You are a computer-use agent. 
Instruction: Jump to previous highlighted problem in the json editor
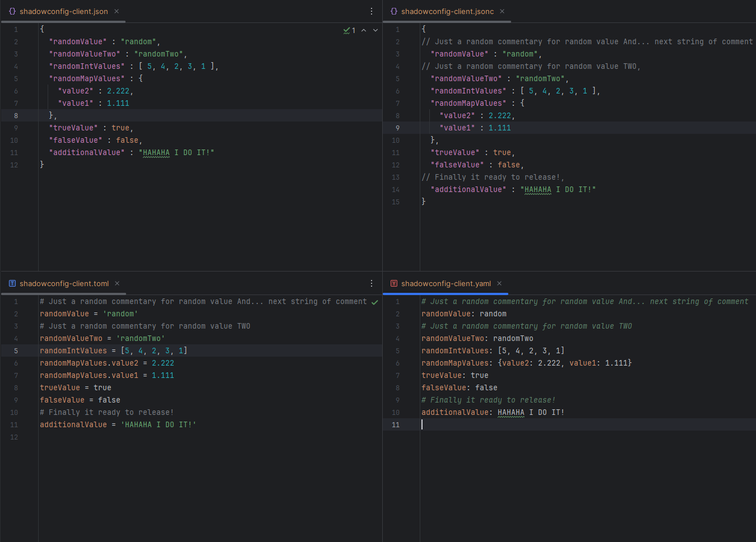pos(364,30)
